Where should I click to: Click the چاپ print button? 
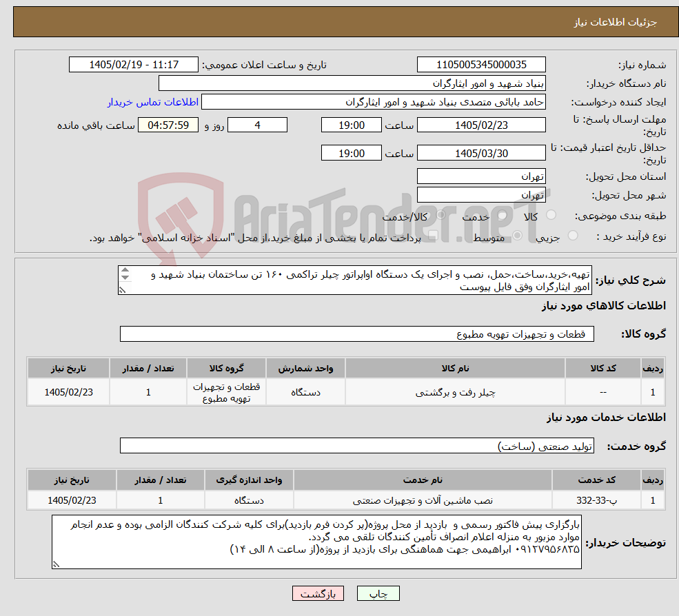[378, 593]
